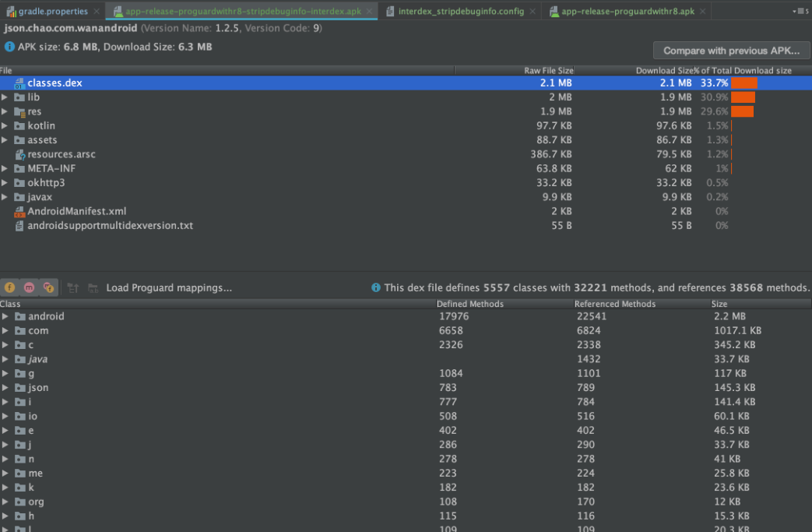The height and width of the screenshot is (532, 812).
Task: Click the java package folder icon
Action: (x=20, y=359)
